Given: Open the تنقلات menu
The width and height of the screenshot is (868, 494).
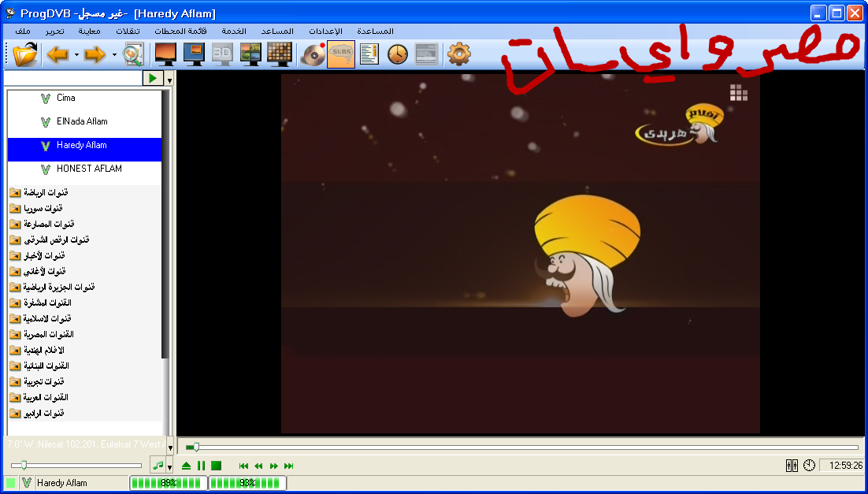Looking at the screenshot, I should click(128, 32).
